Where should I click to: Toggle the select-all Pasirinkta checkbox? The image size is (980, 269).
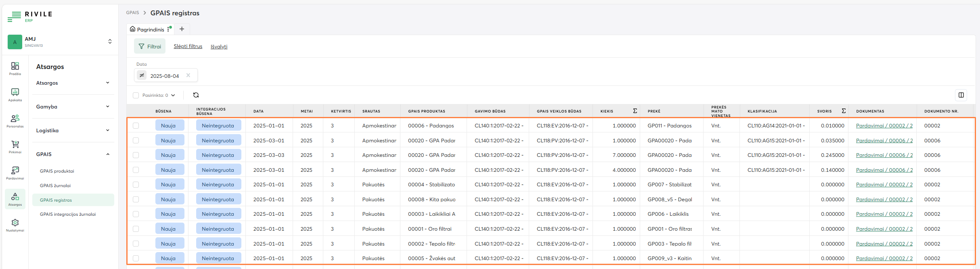[x=136, y=96]
